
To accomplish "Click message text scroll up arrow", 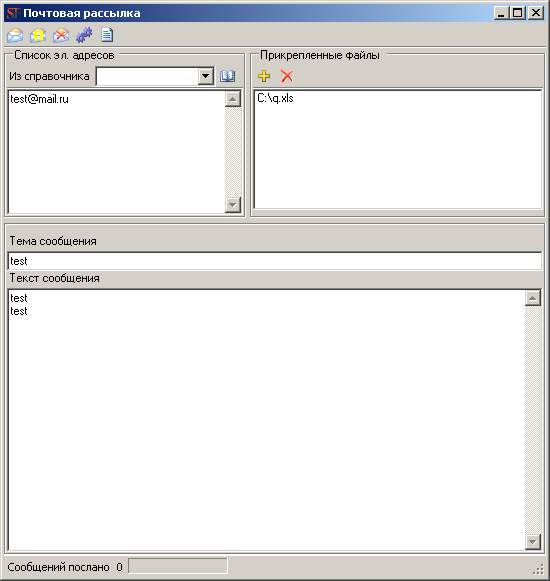I will tap(533, 298).
